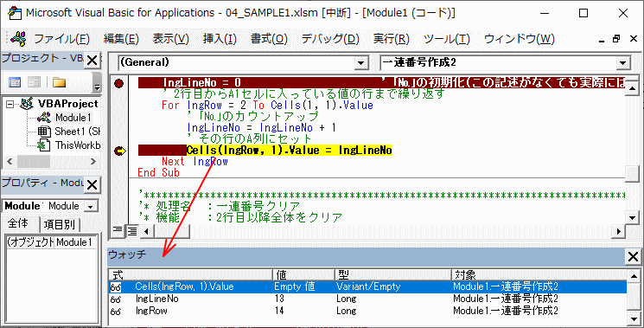644x328 pixels.
Task: Close the Watch window
Action: [633, 257]
